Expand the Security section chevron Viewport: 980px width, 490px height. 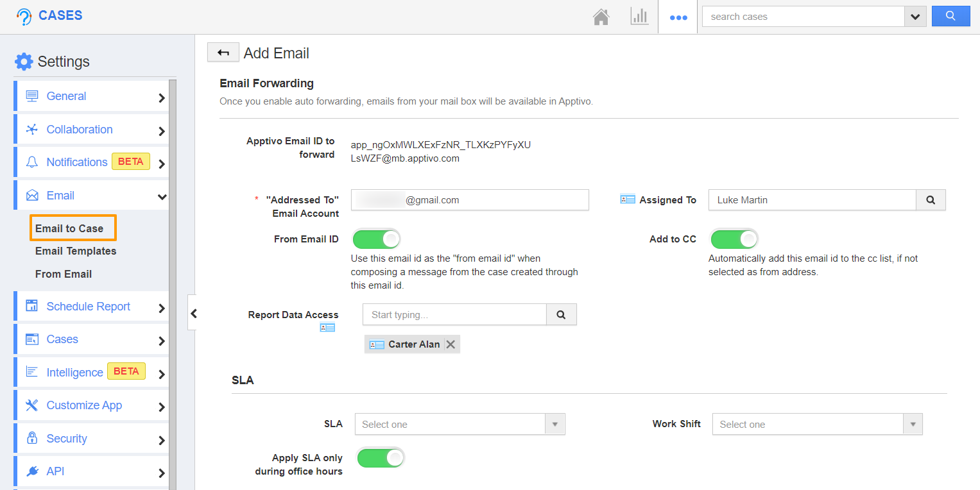click(161, 441)
